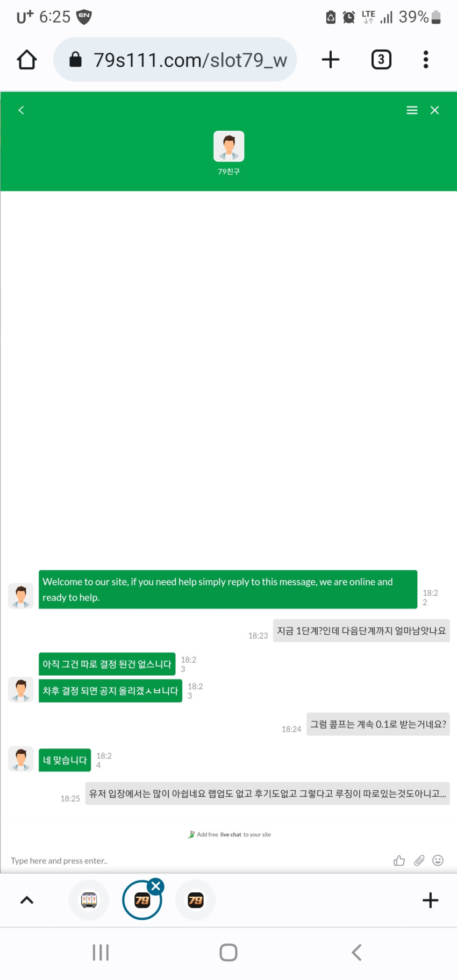Click the thumbs-up rating icon
The image size is (457, 980).
click(x=399, y=860)
